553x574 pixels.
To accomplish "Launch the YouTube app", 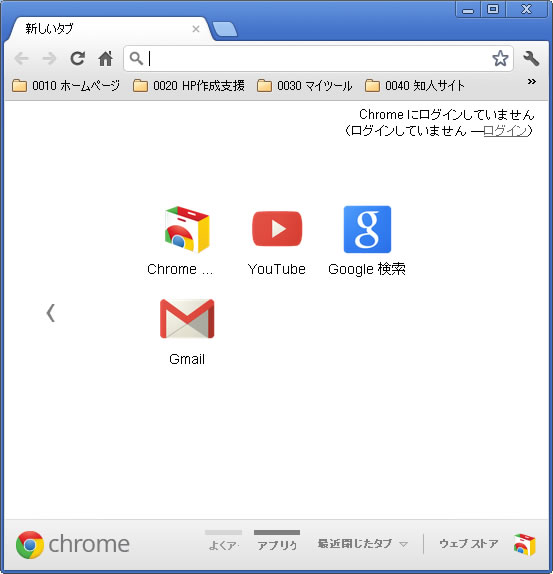I will 277,229.
